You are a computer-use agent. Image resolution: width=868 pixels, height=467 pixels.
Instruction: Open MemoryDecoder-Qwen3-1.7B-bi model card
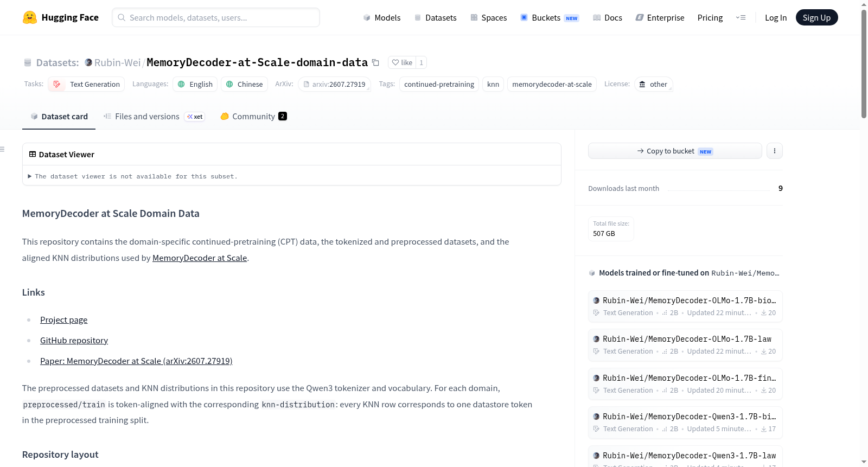(685, 423)
